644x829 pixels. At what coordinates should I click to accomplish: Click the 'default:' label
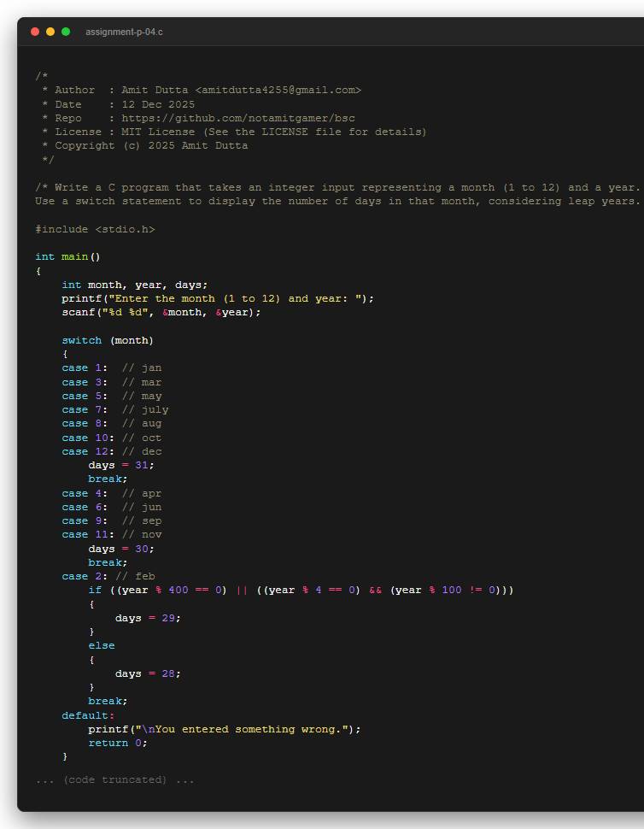click(88, 714)
